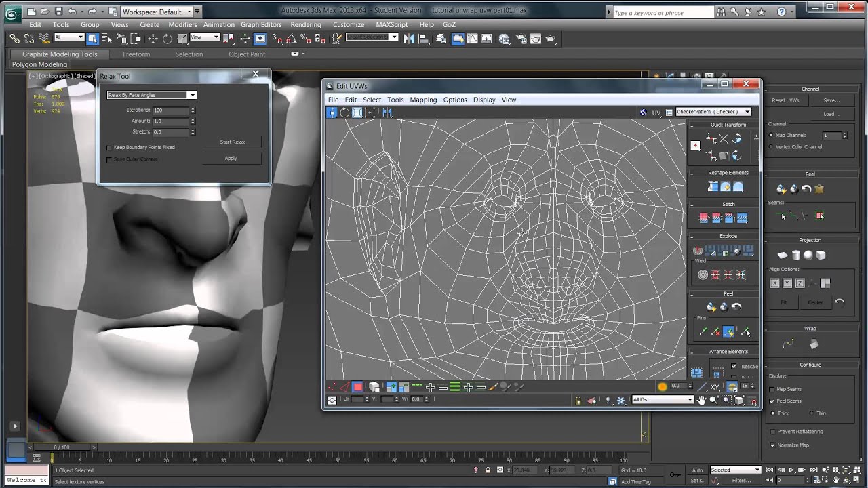Check Save Outer Corners in Relax Tool
868x488 pixels.
click(x=109, y=160)
